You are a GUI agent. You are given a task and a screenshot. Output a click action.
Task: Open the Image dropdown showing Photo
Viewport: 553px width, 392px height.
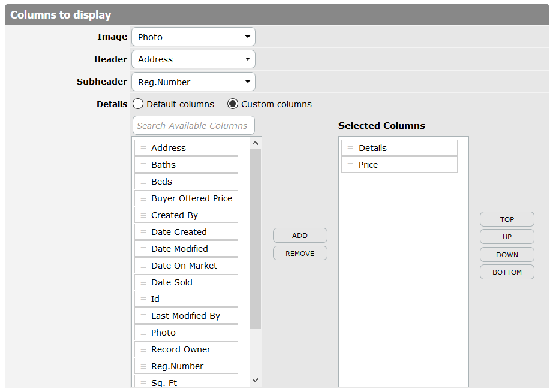(193, 37)
